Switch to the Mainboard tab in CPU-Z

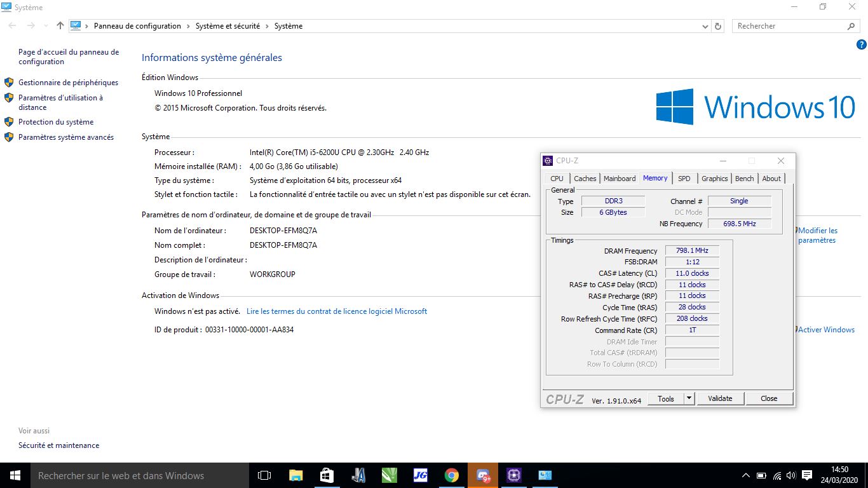click(620, 179)
